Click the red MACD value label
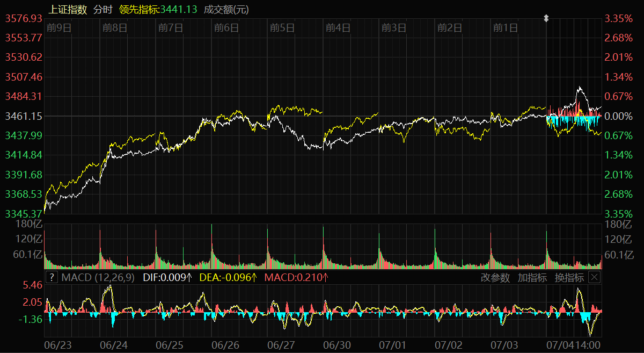The height and width of the screenshot is (353, 644). pyautogui.click(x=296, y=278)
